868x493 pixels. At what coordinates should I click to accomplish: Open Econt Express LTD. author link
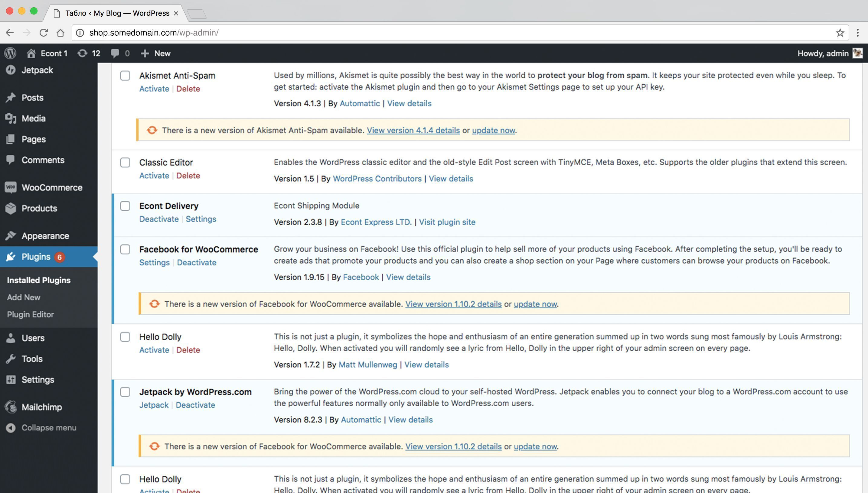click(x=376, y=222)
